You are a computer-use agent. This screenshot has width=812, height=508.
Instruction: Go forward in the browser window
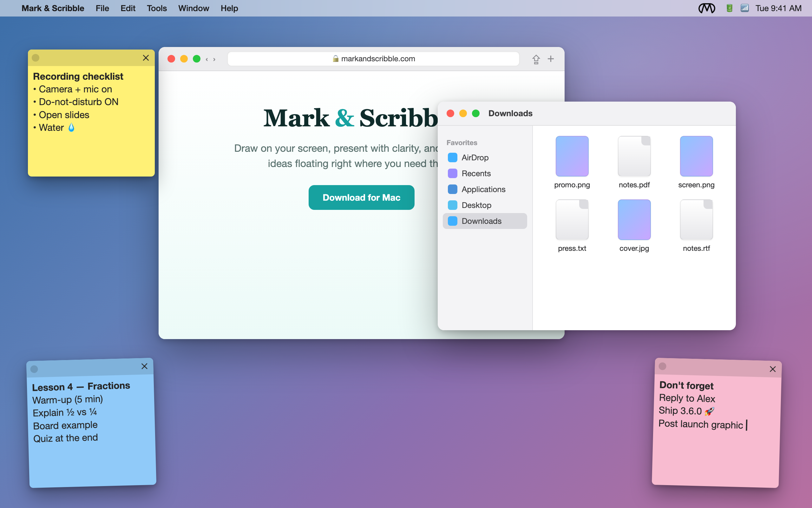pyautogui.click(x=214, y=59)
